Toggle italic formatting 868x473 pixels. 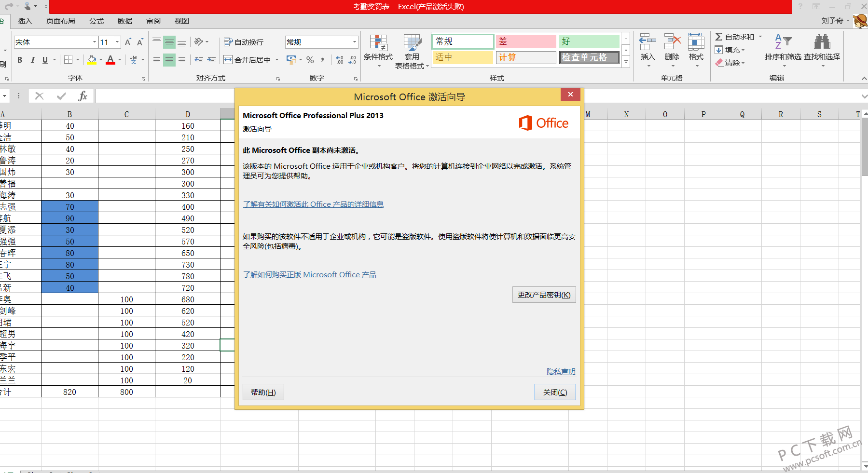pos(32,60)
